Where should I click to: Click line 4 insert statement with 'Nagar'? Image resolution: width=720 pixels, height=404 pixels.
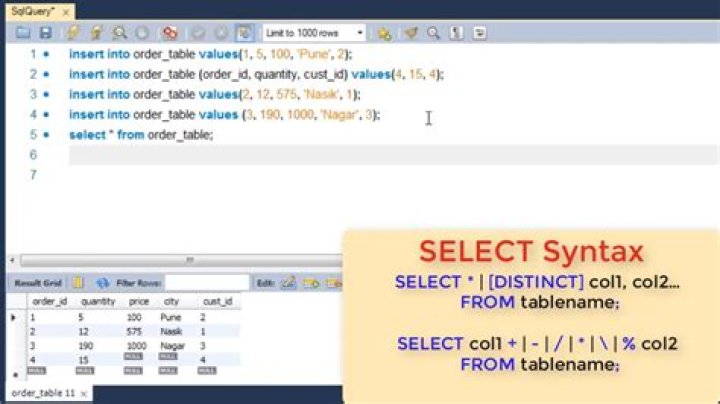(225, 115)
